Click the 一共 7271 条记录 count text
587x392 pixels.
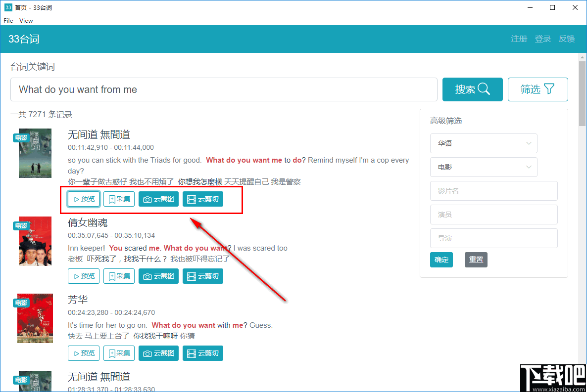41,115
